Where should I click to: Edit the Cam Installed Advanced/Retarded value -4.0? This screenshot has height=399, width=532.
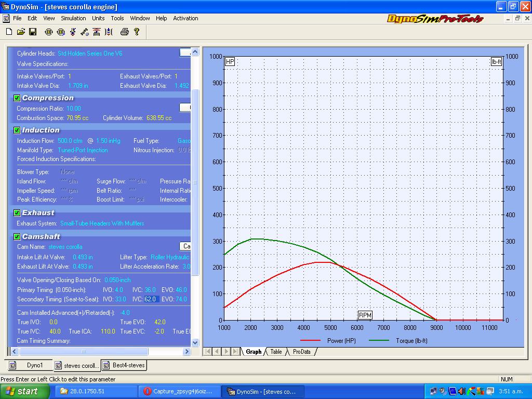125,313
